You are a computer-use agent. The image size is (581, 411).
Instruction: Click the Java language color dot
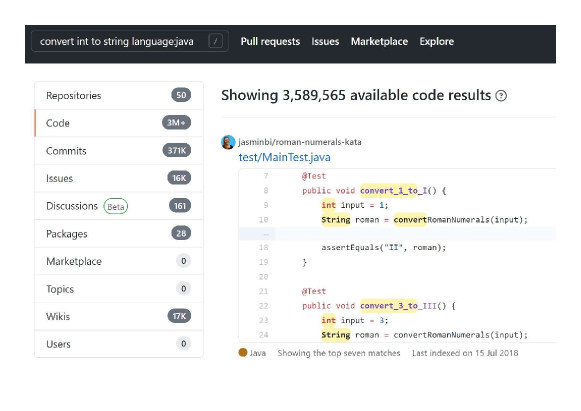243,352
